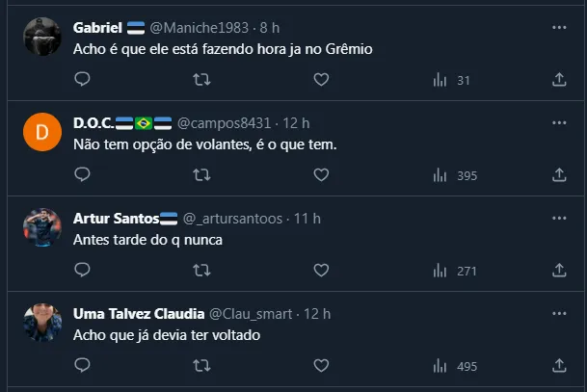Screen dimensions: 587x392
Task: Like Gabriel's tweet about Grêmio
Action: click(x=321, y=80)
